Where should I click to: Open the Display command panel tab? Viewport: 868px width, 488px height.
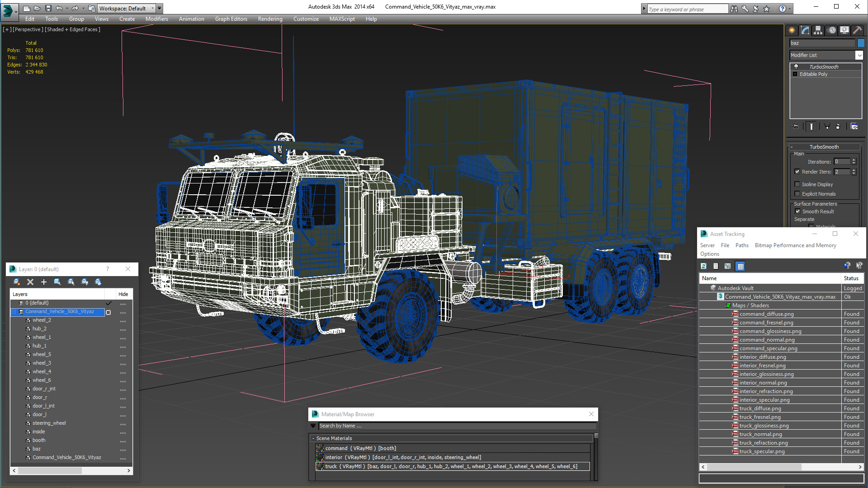point(844,30)
